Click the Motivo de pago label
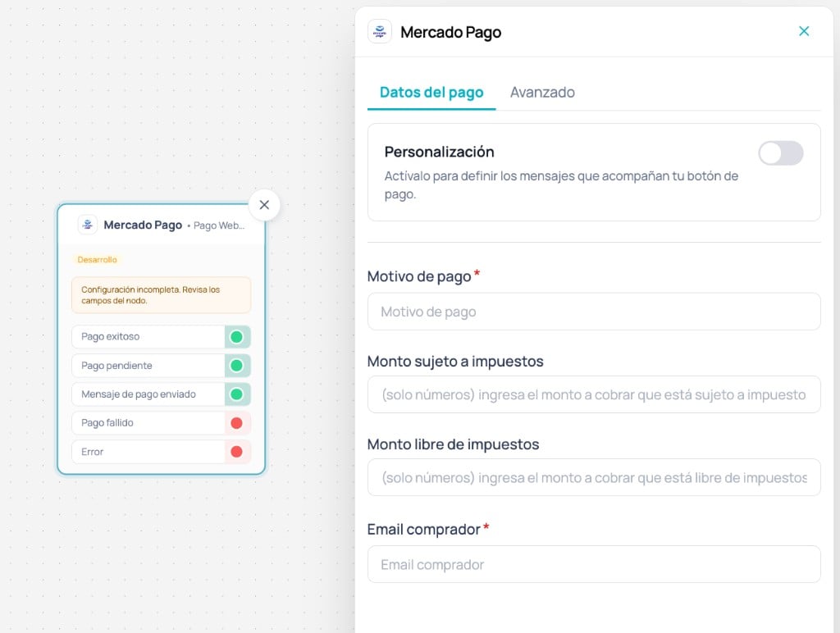 coord(419,276)
